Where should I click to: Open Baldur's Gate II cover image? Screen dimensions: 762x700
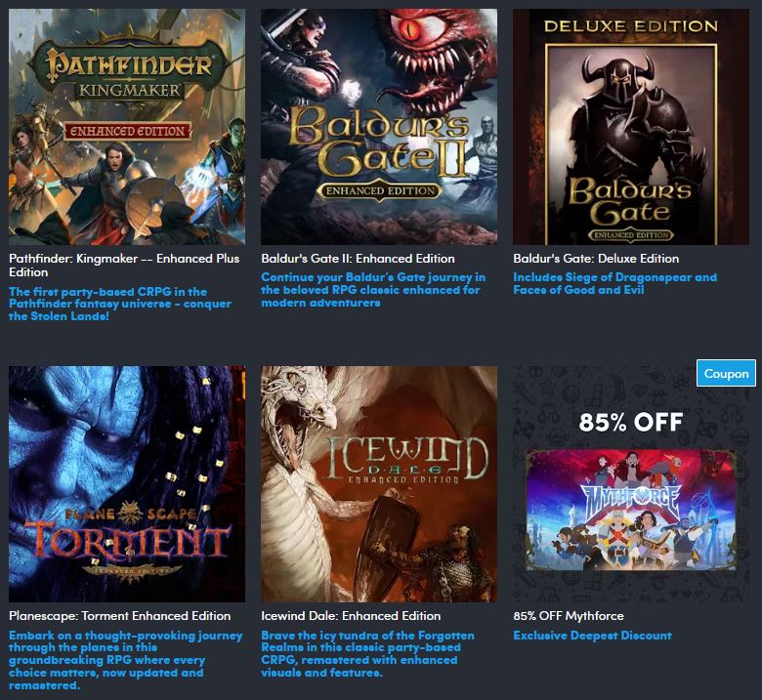[379, 127]
